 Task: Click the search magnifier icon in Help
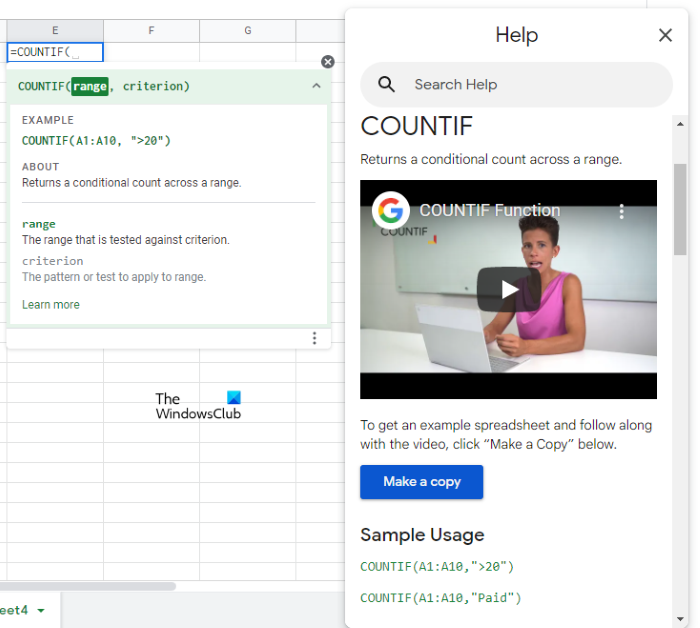[387, 85]
